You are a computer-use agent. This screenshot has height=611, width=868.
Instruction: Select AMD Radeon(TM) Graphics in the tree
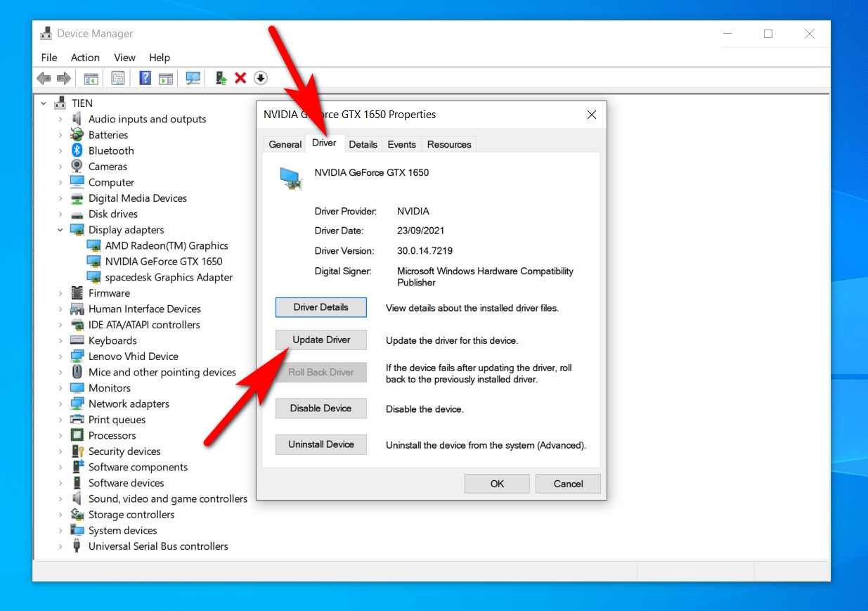[x=167, y=245]
